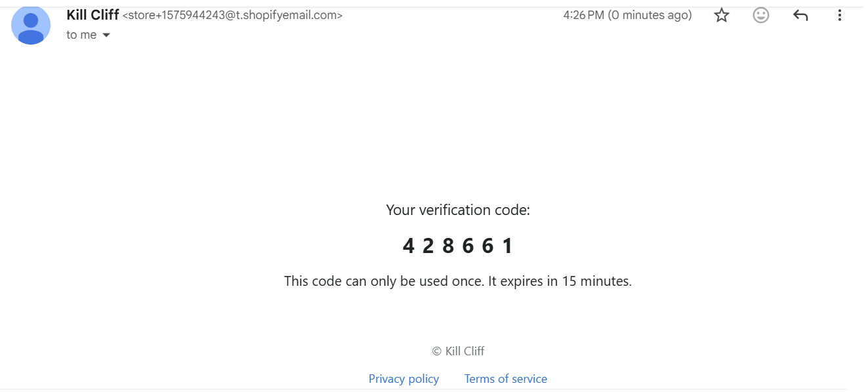This screenshot has height=392, width=868.
Task: Click the "to me" recipient text
Action: click(x=81, y=35)
